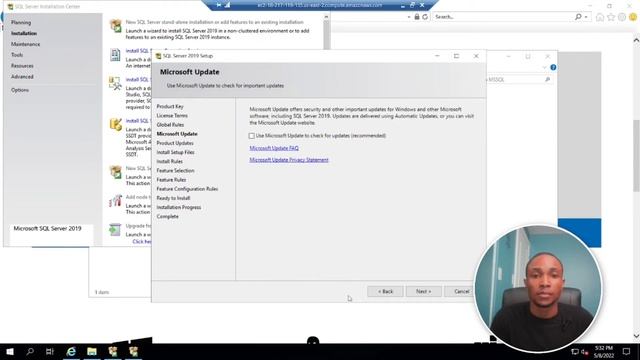Open Tools in Installation Center
The width and height of the screenshot is (640, 360).
click(x=17, y=55)
